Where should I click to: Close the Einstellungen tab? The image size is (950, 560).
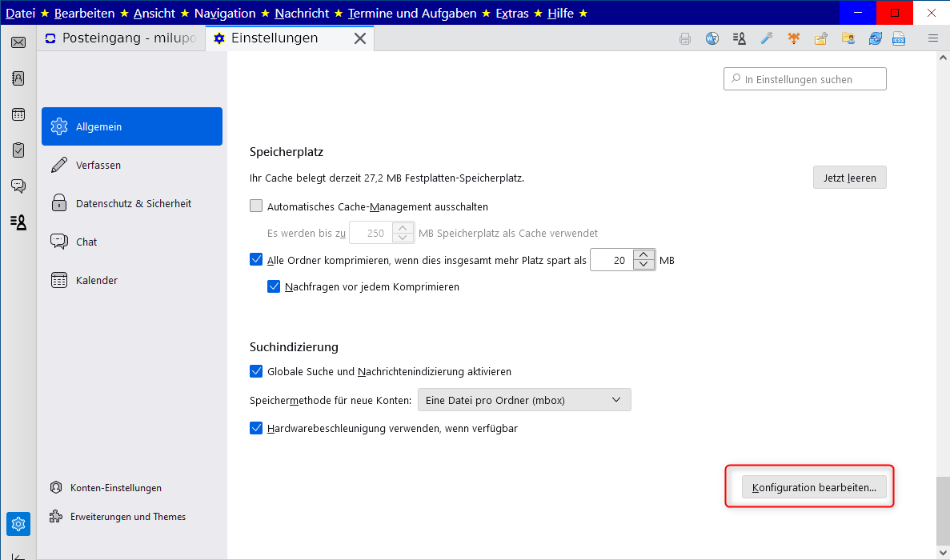360,38
